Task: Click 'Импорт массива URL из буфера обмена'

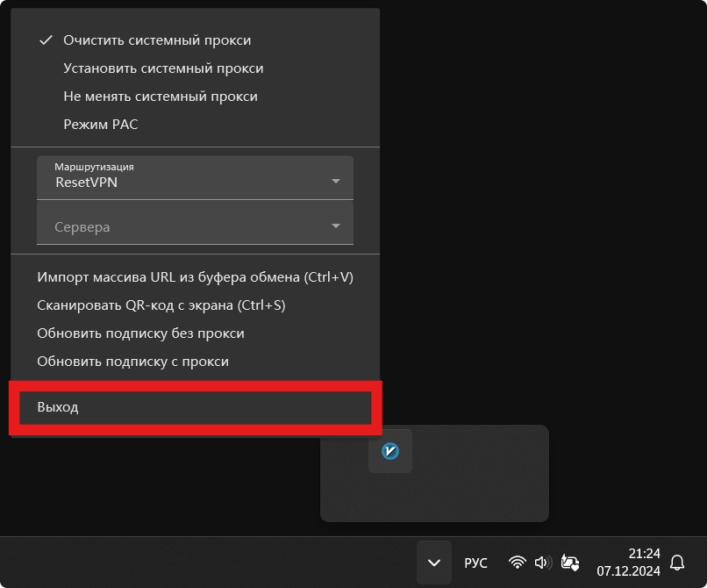Action: (x=195, y=277)
